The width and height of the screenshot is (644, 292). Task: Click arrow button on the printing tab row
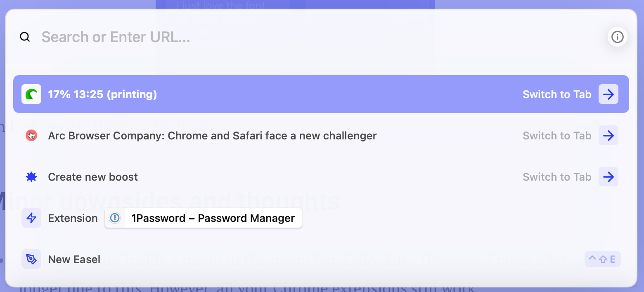(x=608, y=94)
